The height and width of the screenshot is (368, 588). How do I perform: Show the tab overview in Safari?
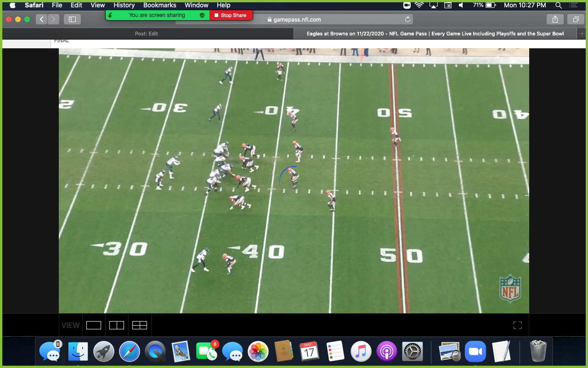click(x=575, y=19)
